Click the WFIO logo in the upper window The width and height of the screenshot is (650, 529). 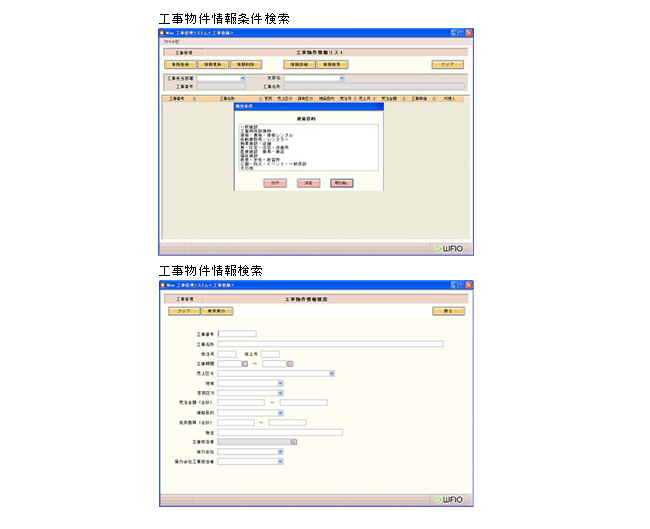coord(448,246)
